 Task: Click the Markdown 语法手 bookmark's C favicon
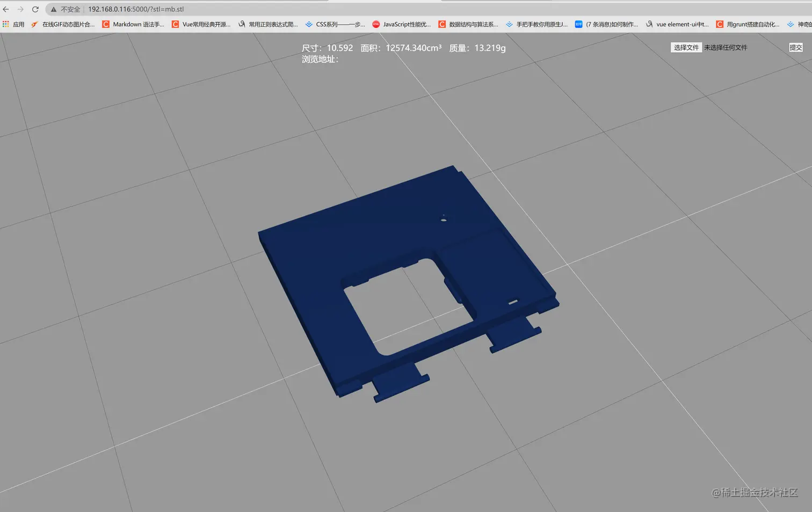coord(105,24)
